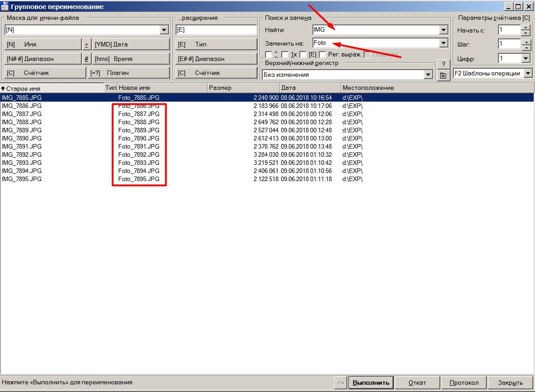Click the 'Откат' undo button
This screenshot has height=392, width=535.
[x=417, y=383]
